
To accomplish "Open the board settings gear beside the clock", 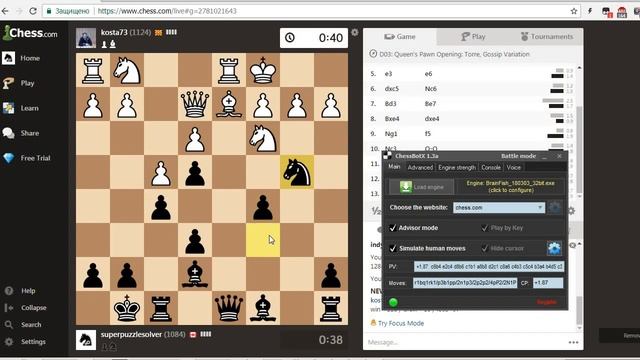I will (355, 32).
